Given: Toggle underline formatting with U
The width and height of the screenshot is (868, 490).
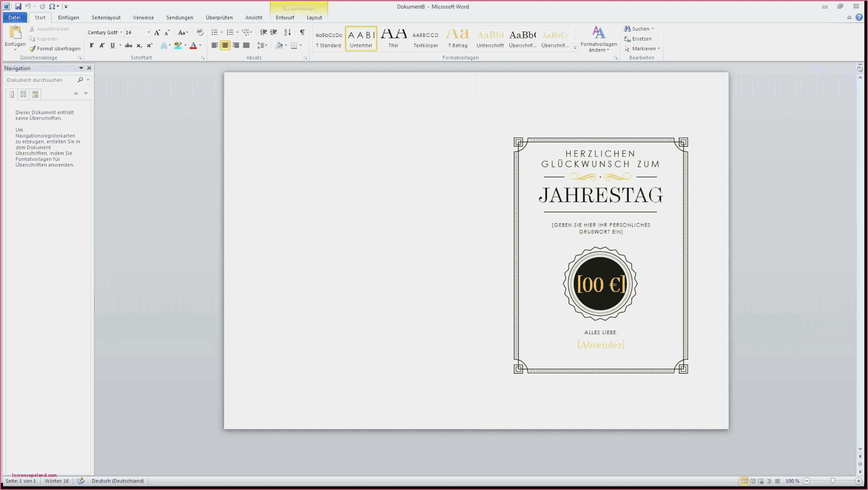Looking at the screenshot, I should tap(112, 45).
